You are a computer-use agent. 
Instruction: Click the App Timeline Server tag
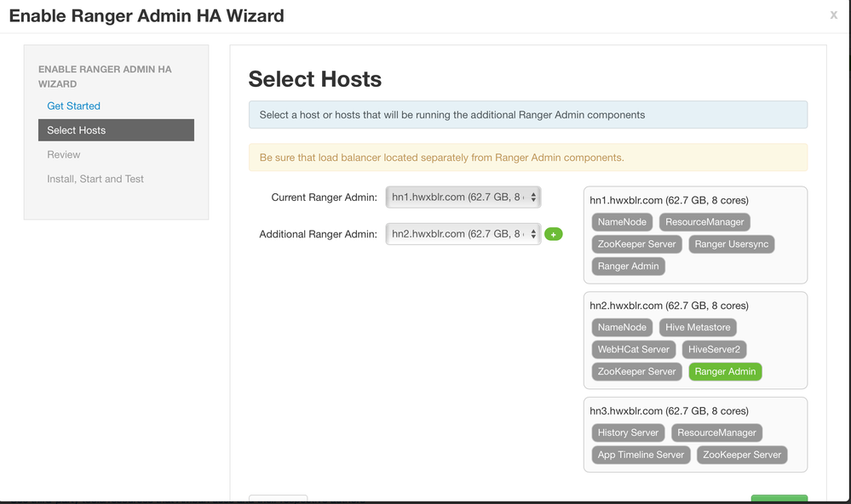click(641, 455)
